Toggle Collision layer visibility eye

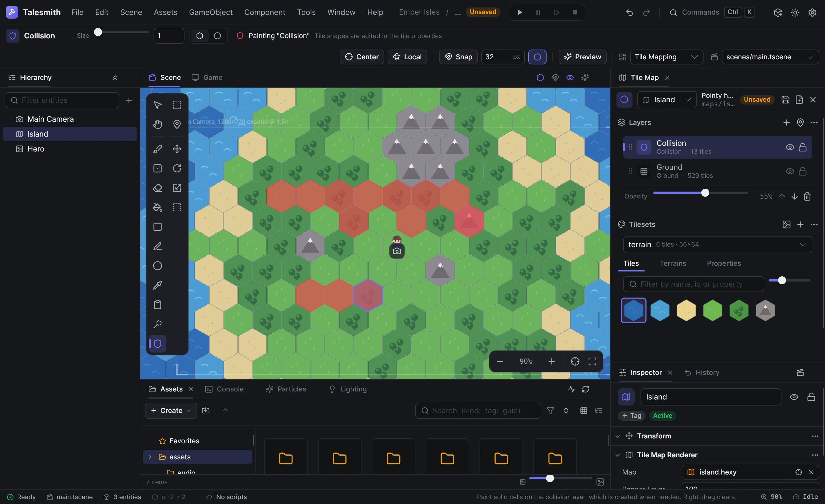coord(789,147)
